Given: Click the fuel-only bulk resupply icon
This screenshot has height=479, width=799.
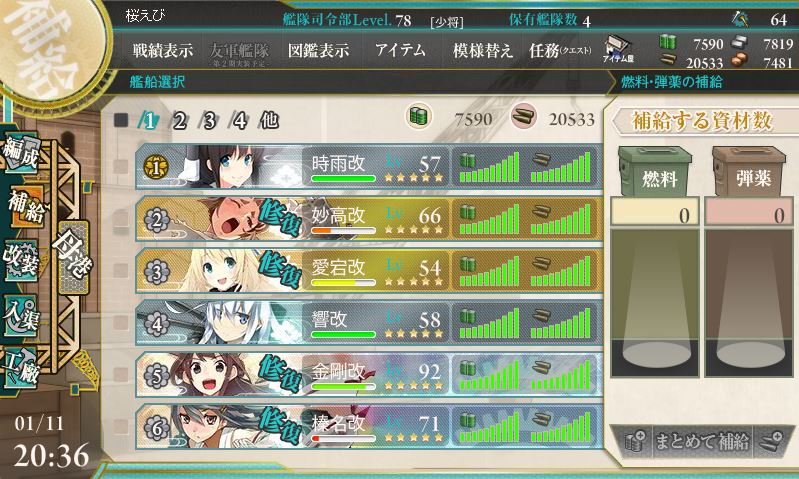Looking at the screenshot, I should [x=635, y=441].
